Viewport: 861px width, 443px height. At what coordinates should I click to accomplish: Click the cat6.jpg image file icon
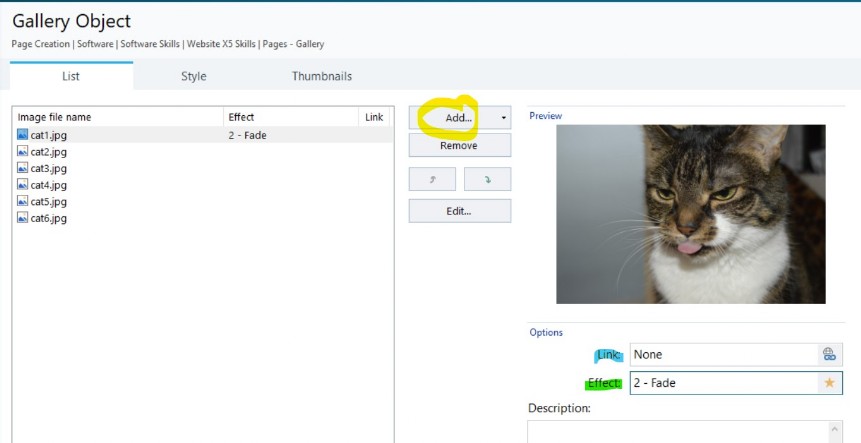(23, 217)
